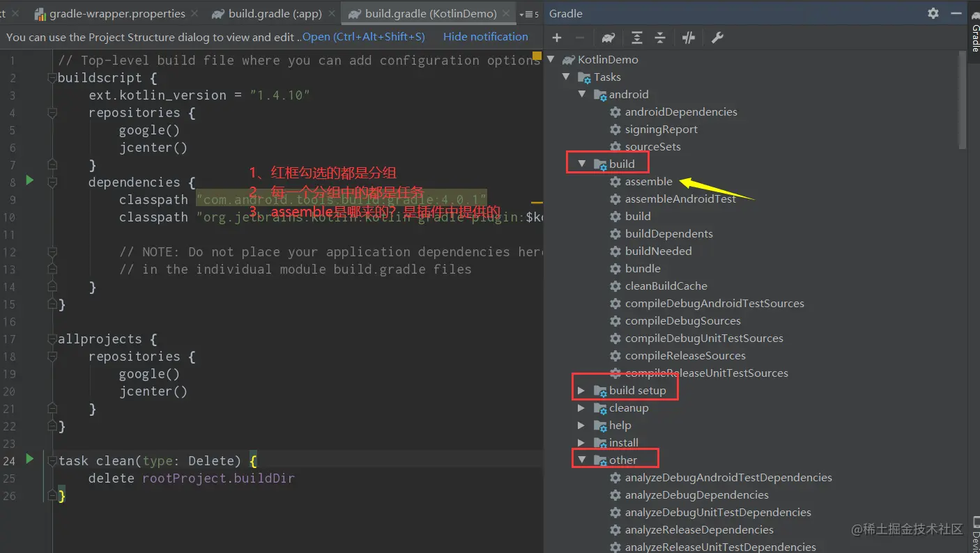This screenshot has width=980, height=553.
Task: Click gear icon beside sourceSets task
Action: 615,146
